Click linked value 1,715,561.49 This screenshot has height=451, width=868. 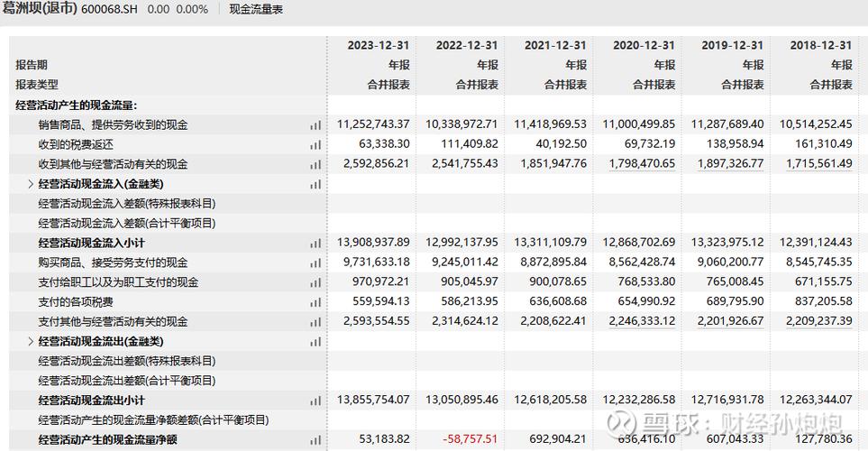pos(819,164)
